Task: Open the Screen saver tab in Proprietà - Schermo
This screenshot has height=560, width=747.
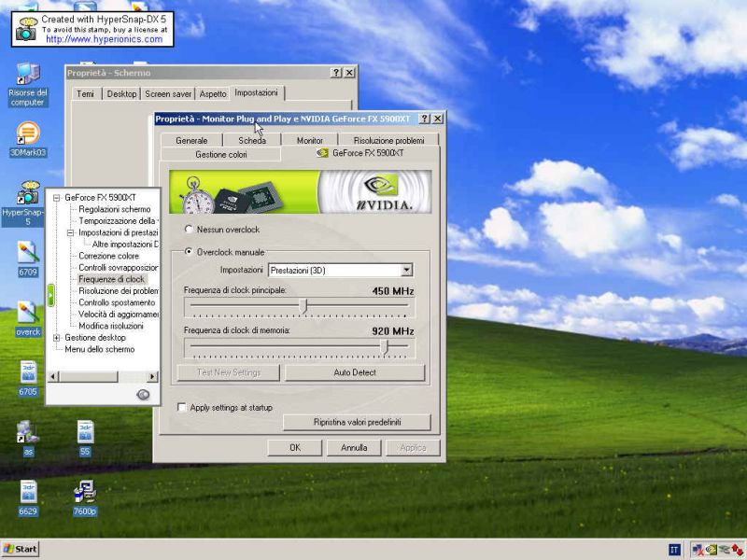Action: tap(168, 94)
